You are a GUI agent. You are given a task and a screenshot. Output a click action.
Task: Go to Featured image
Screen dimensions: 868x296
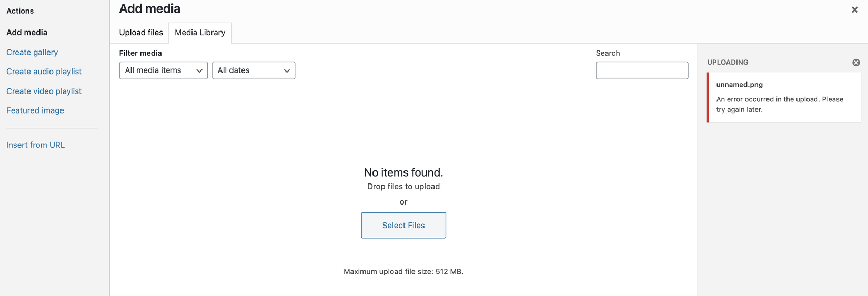click(35, 110)
